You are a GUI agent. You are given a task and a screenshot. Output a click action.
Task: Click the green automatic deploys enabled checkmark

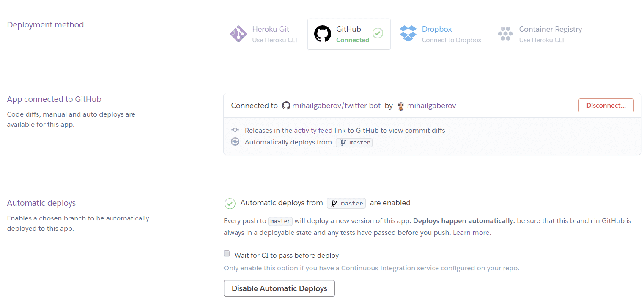pos(230,204)
